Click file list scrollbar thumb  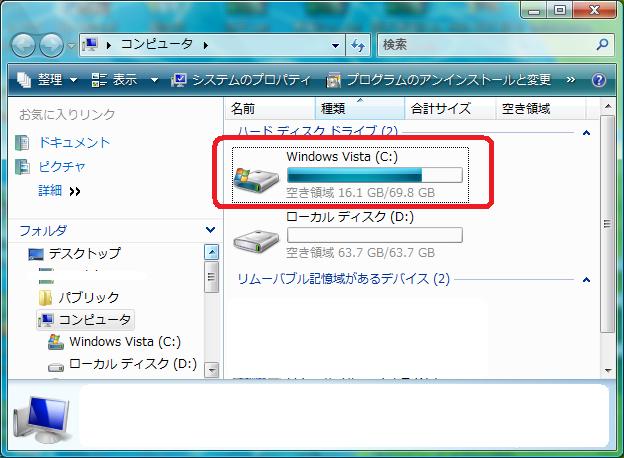[607, 224]
